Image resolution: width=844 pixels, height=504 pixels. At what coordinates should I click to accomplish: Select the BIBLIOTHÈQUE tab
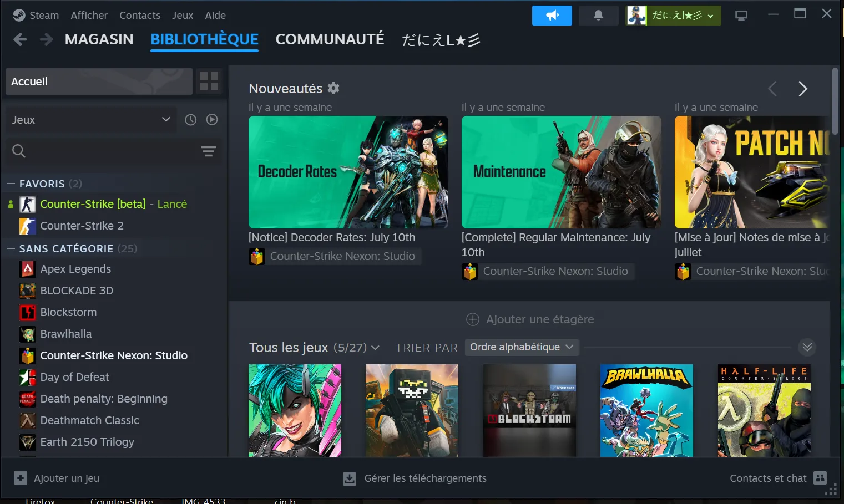click(204, 39)
